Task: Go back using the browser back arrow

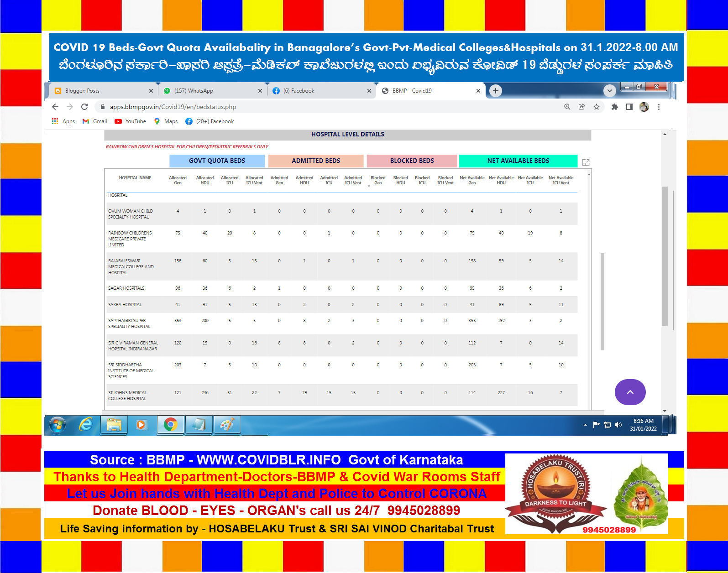Action: pos(55,107)
